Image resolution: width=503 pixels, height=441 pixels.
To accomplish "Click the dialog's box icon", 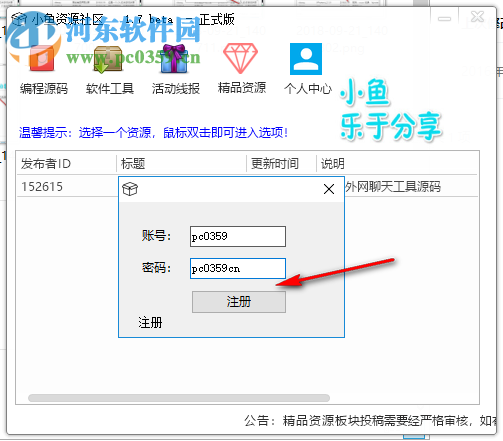I will click(x=130, y=189).
